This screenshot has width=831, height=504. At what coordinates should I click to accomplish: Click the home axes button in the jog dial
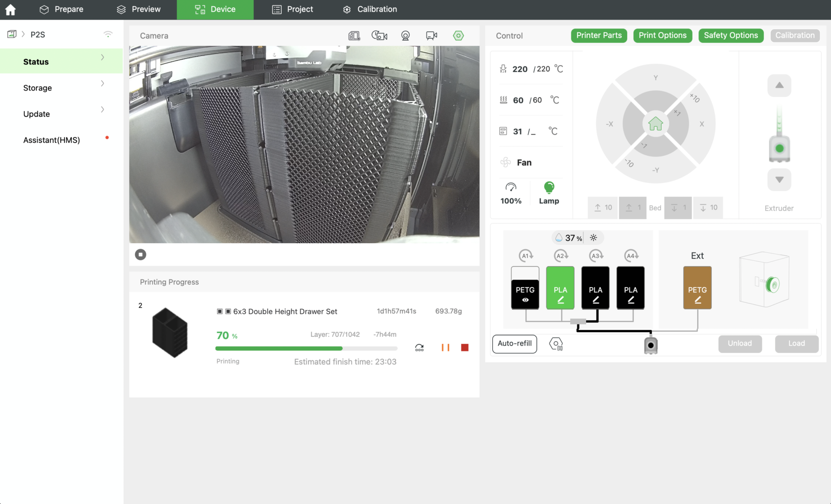[x=655, y=124]
